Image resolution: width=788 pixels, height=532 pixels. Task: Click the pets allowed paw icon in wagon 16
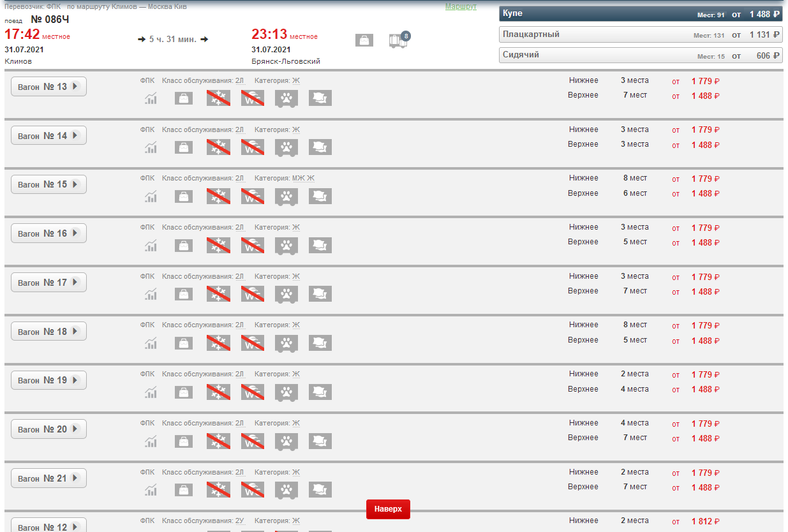click(x=286, y=246)
